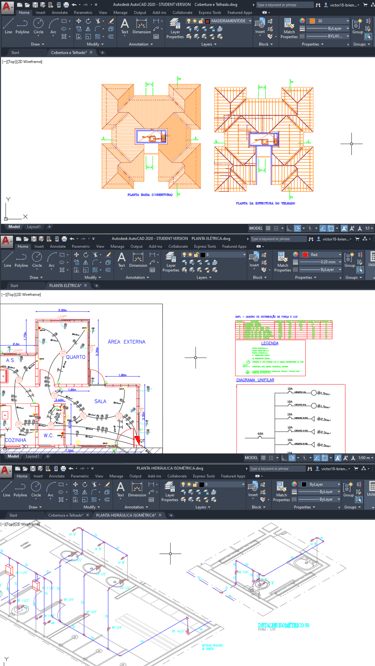The image size is (375, 666).
Task: Click the Text tool in Cobertura e Telhado window
Action: (x=124, y=26)
